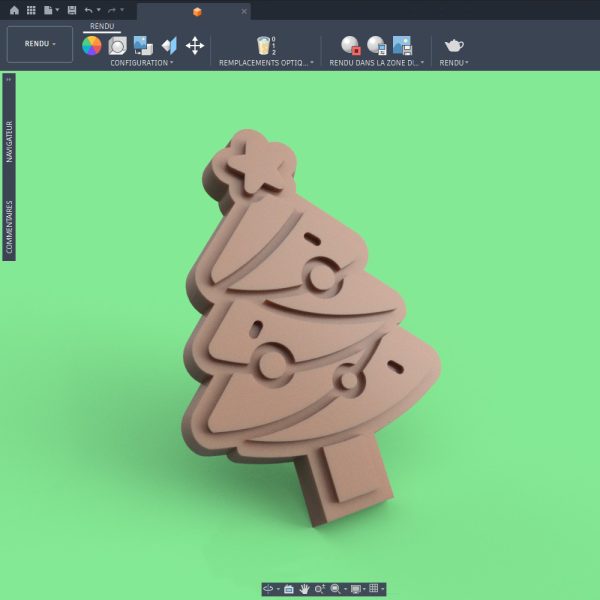Image resolution: width=600 pixels, height=600 pixels.
Task: Click the star atop the tree model
Action: coord(257,165)
